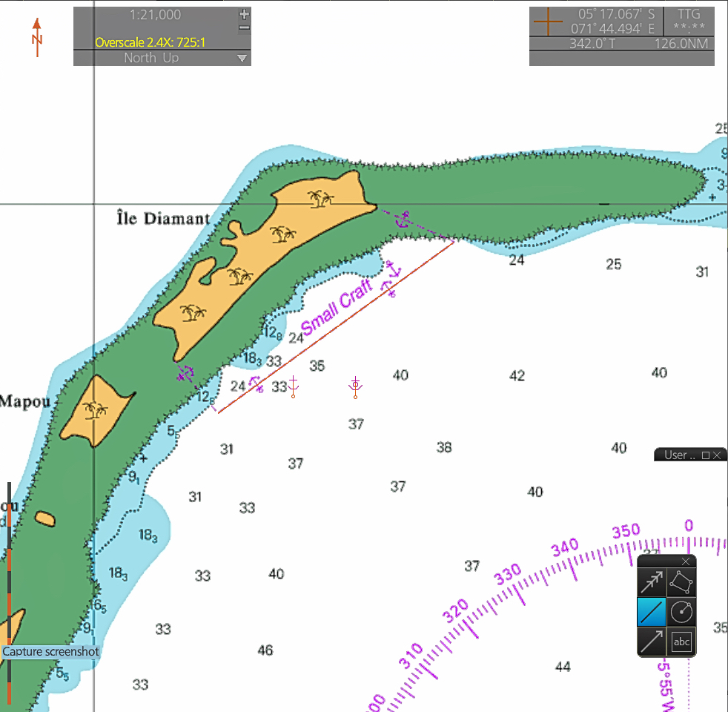This screenshot has height=712, width=728.
Task: Click the Mapou place name label
Action: point(25,400)
